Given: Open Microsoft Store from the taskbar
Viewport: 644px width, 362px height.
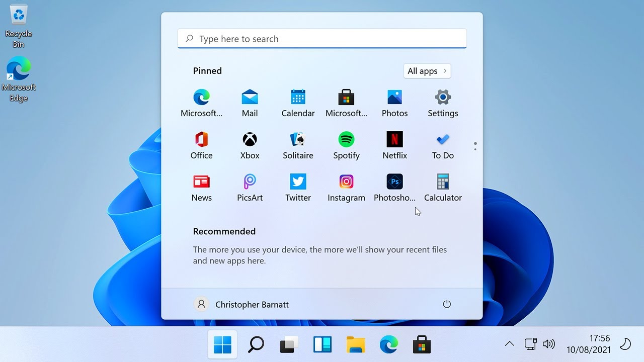Looking at the screenshot, I should point(422,344).
